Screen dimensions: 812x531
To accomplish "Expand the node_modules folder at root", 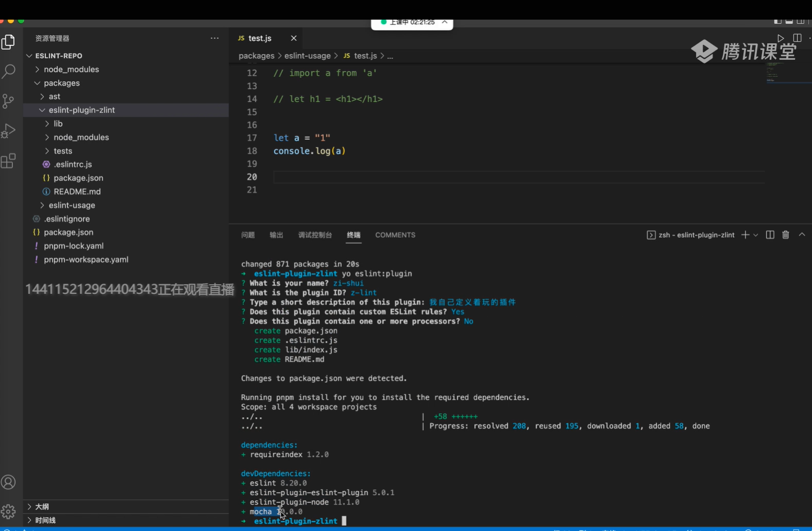I will pos(71,70).
